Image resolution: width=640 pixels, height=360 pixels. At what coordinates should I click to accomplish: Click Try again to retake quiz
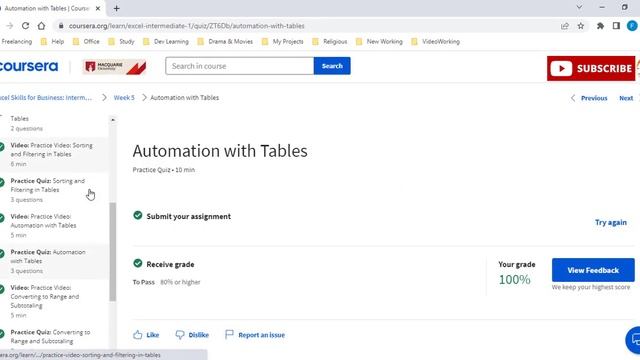tap(611, 222)
